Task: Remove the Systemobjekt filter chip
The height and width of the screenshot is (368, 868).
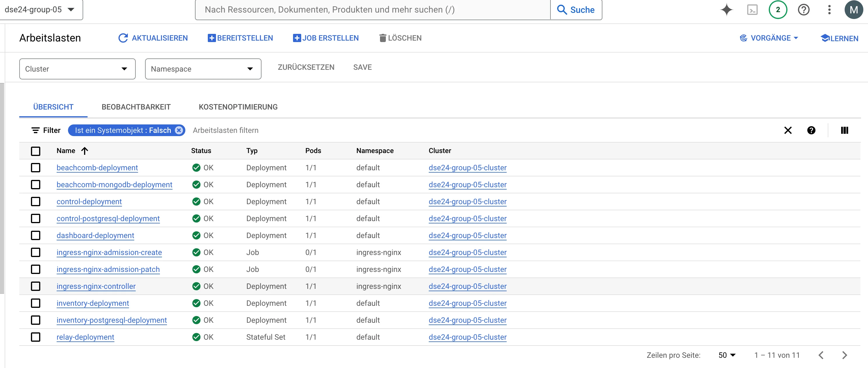Action: coord(179,130)
